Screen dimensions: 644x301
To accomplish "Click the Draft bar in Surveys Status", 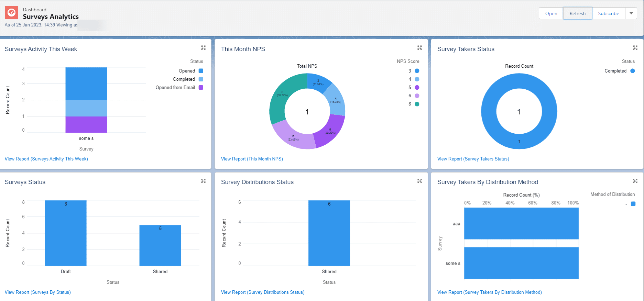I will pyautogui.click(x=66, y=233).
